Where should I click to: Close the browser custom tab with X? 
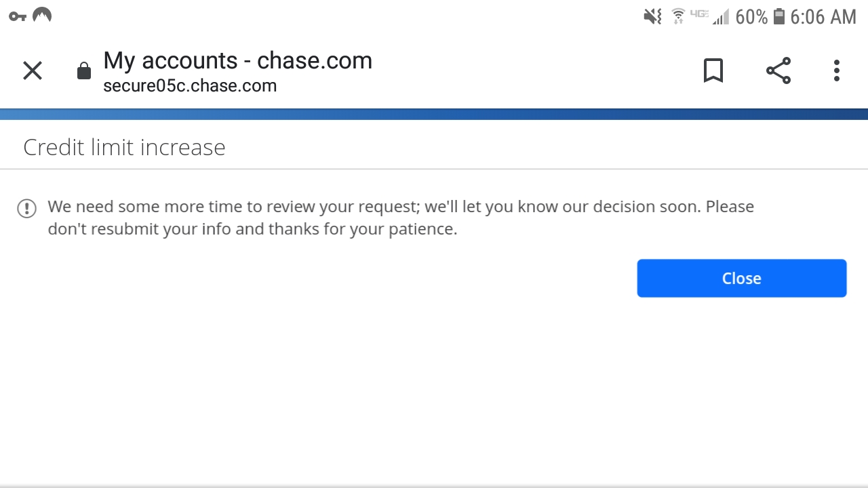click(x=33, y=70)
